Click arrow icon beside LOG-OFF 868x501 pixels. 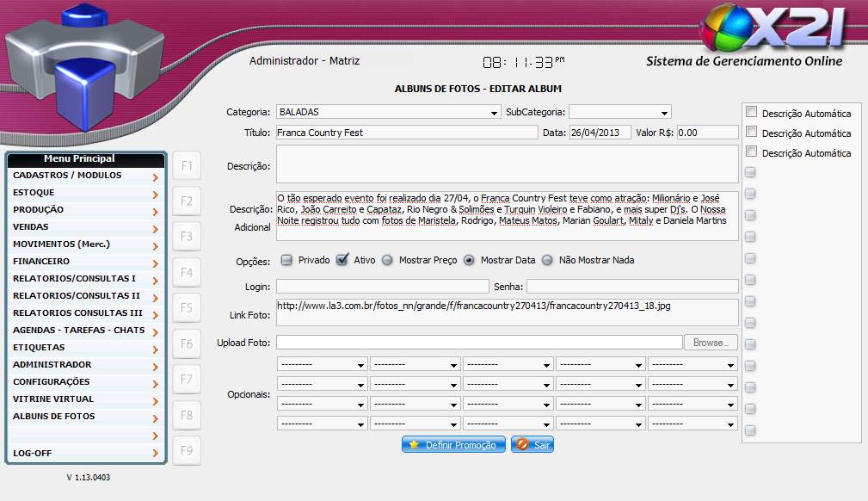(155, 454)
